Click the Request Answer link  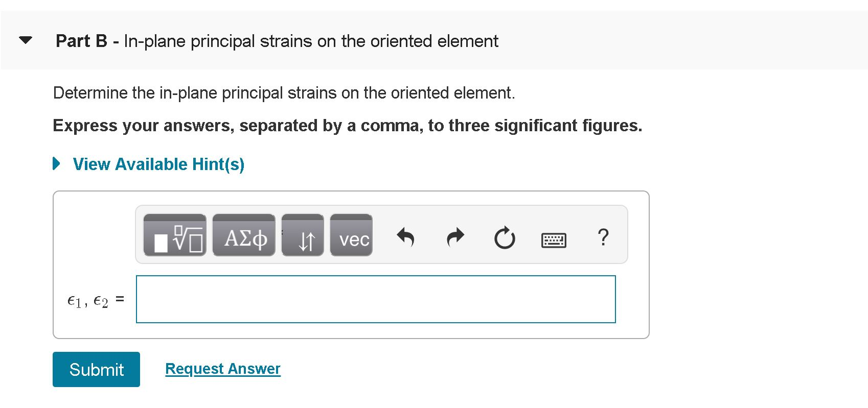[x=222, y=368]
